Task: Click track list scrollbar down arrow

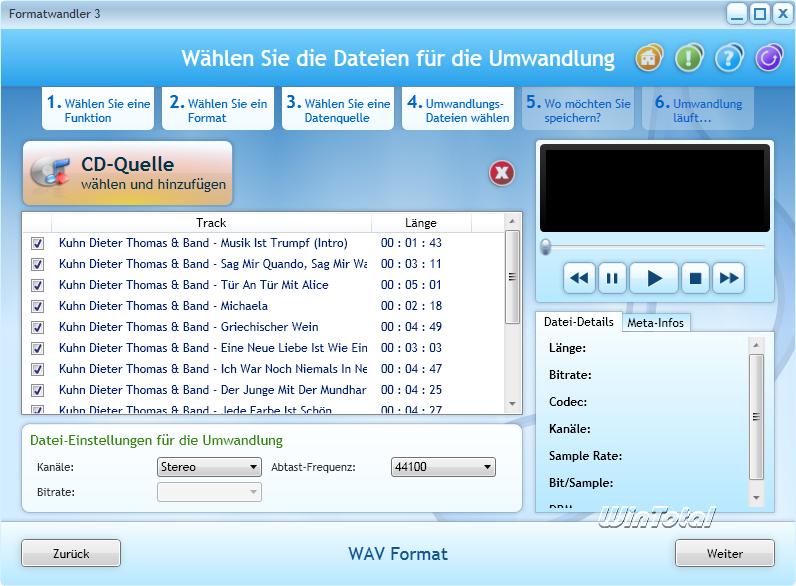Action: (x=512, y=404)
